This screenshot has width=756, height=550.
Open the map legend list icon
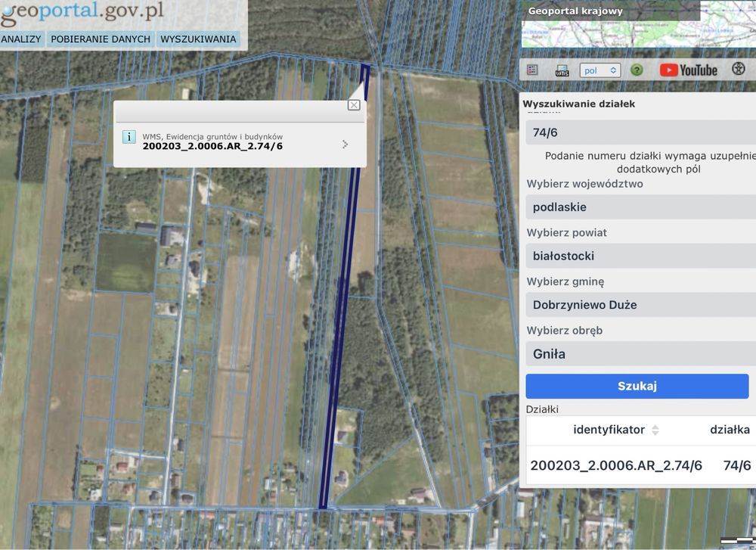coord(532,70)
